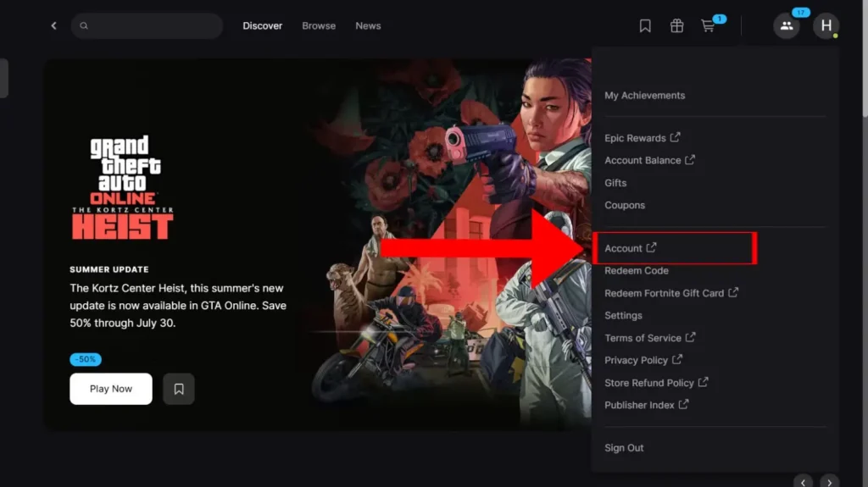Click the Kortz Center Heist description

point(178,306)
